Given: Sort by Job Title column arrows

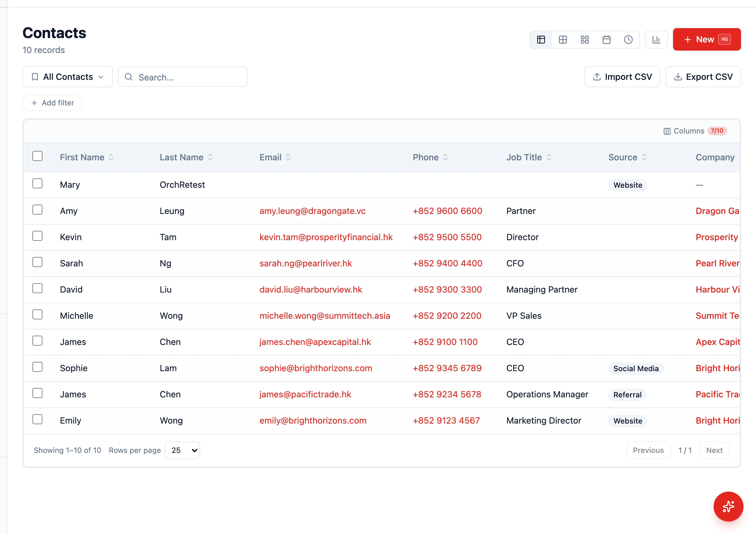Looking at the screenshot, I should coord(549,158).
